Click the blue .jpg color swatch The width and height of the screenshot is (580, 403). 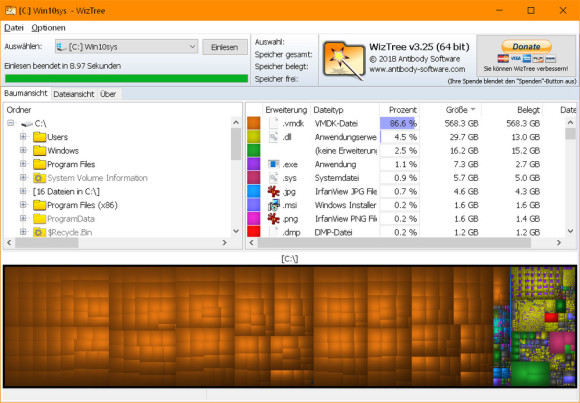point(253,191)
